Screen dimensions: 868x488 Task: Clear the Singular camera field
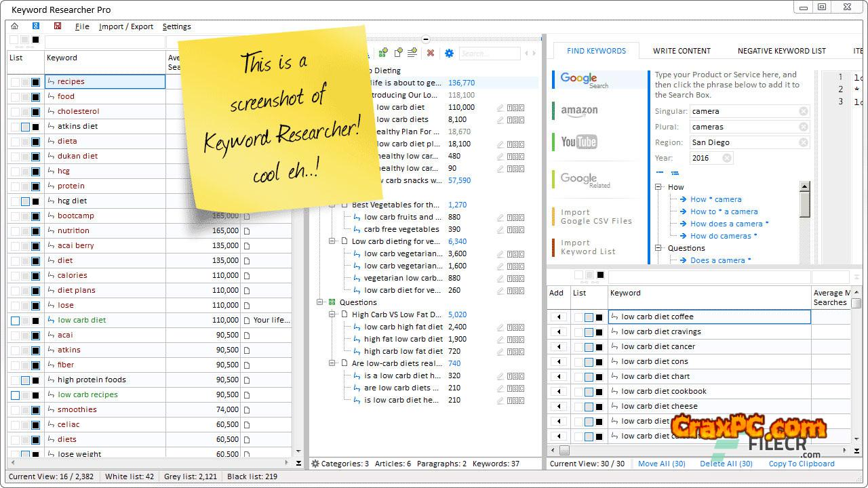pos(803,111)
